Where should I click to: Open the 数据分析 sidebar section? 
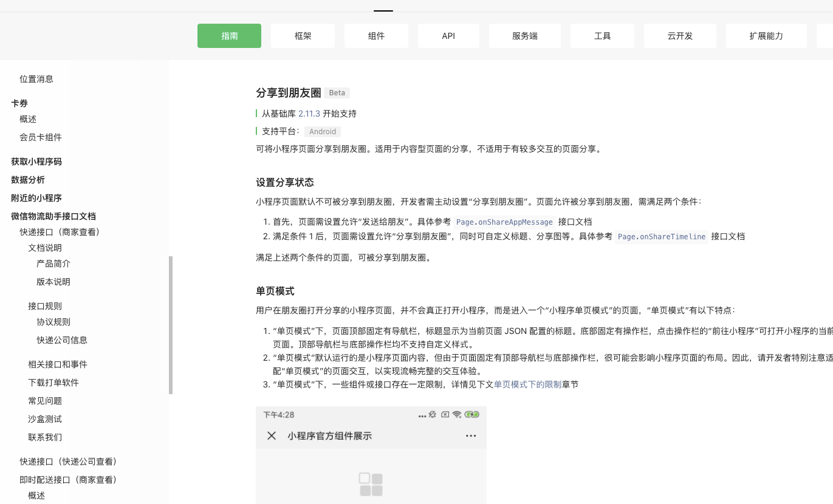[28, 180]
